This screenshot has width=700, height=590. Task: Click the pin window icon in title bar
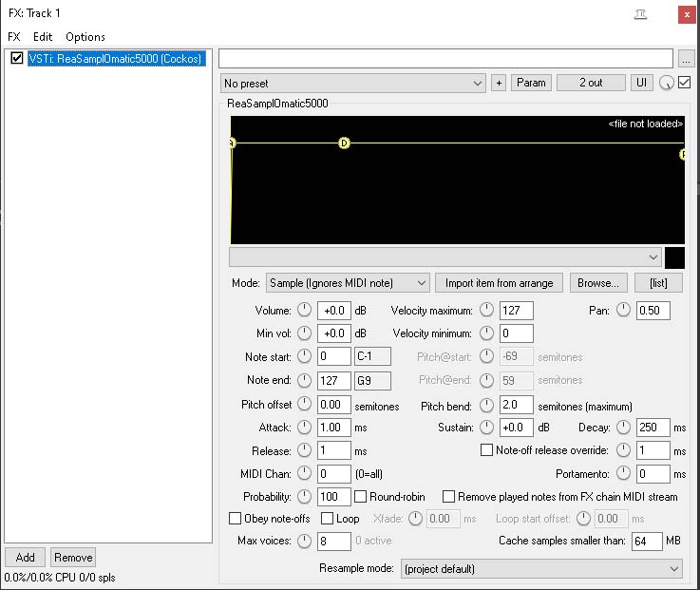tap(640, 13)
